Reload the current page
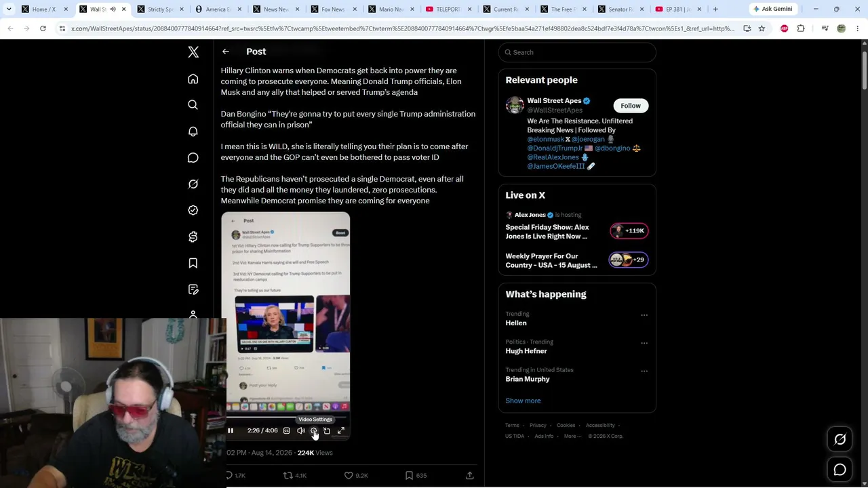Screen dimensions: 868x488 tap(43, 28)
